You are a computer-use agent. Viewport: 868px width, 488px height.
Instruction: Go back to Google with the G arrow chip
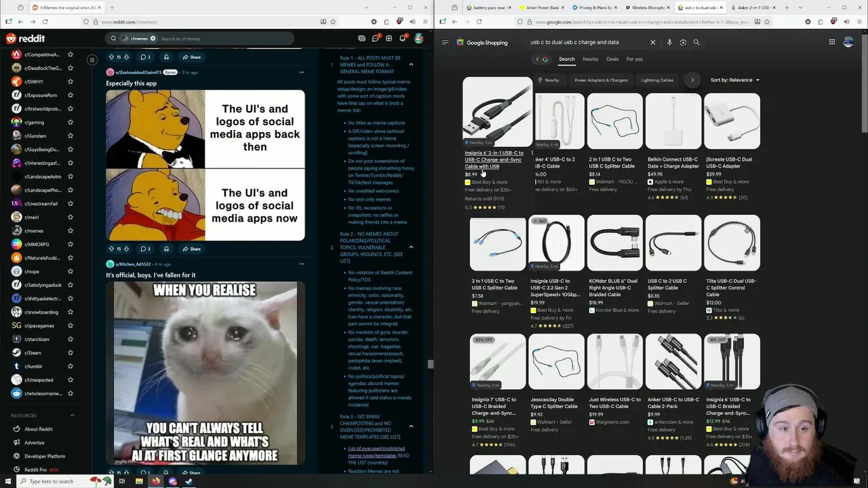(x=541, y=59)
